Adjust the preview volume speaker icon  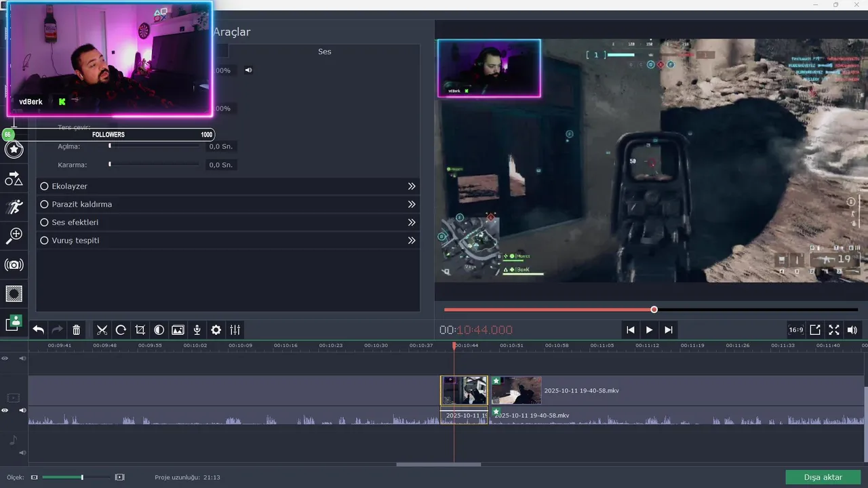[x=852, y=330]
